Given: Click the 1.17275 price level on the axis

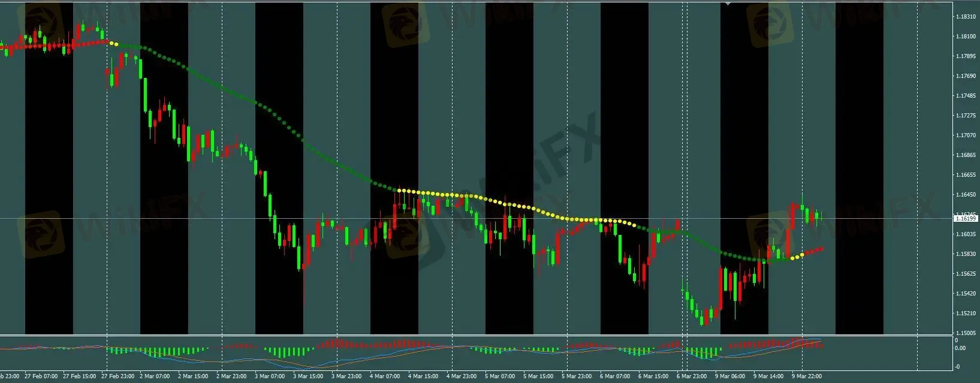Looking at the screenshot, I should (964, 116).
